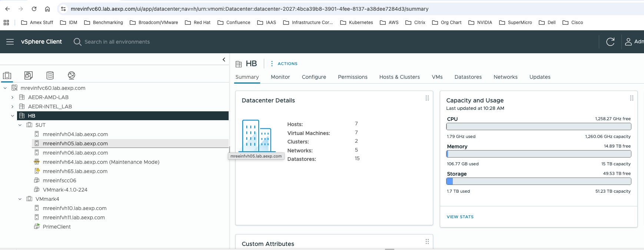Switch to Hosts and Clusters inventory view
Image resolution: width=644 pixels, height=250 pixels.
point(7,75)
